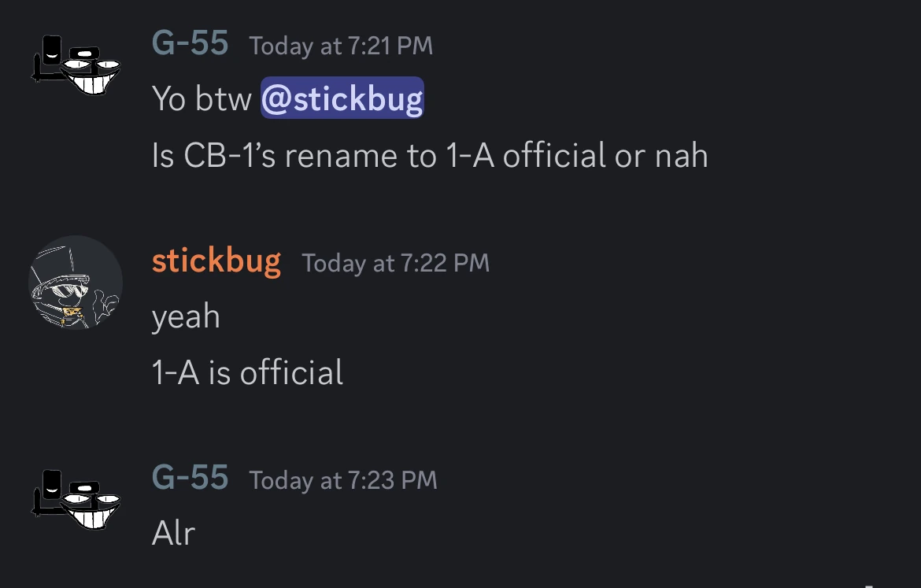The width and height of the screenshot is (921, 588).
Task: Click the 'Today at 7:22 PM' timestamp
Action: pyautogui.click(x=395, y=264)
